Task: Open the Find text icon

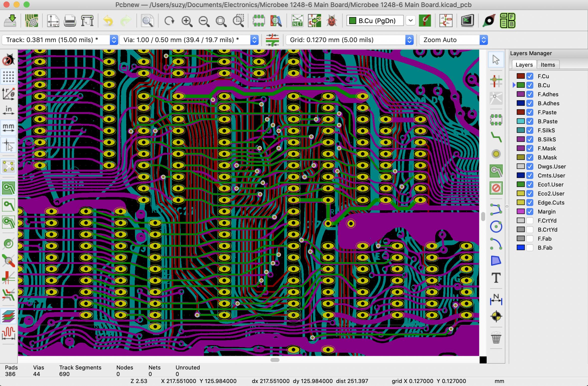Action: click(147, 21)
